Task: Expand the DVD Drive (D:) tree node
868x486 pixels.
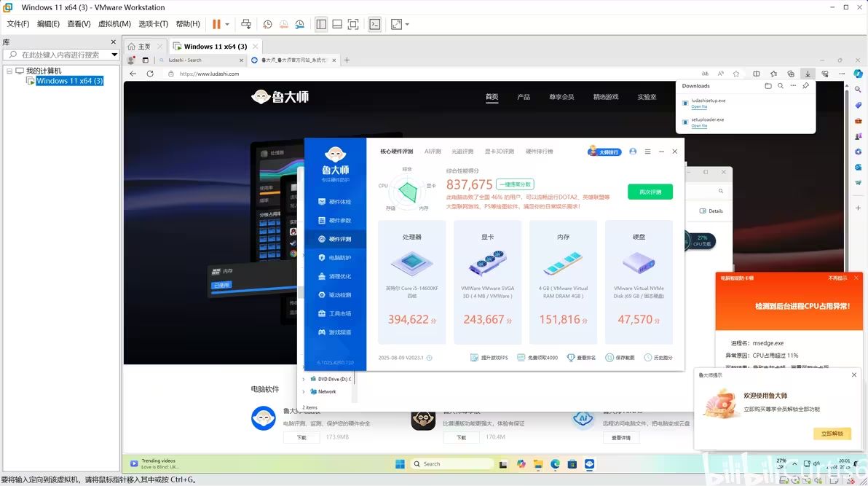Action: point(304,380)
